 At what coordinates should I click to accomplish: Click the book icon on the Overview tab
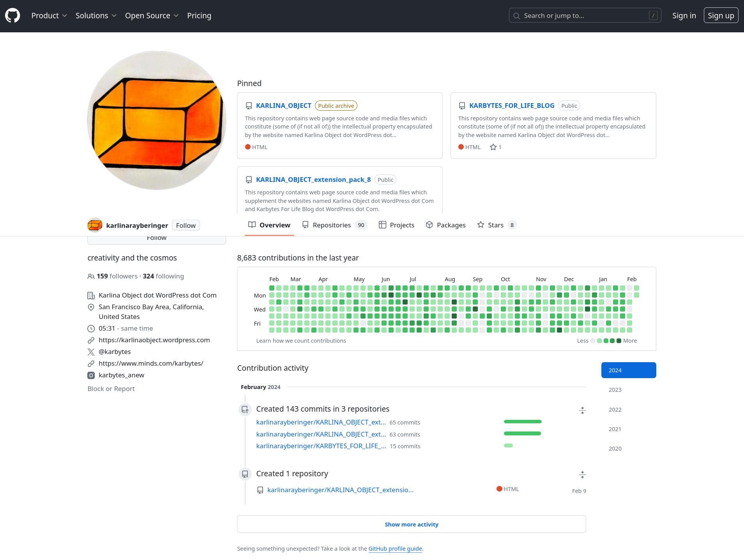(x=252, y=225)
